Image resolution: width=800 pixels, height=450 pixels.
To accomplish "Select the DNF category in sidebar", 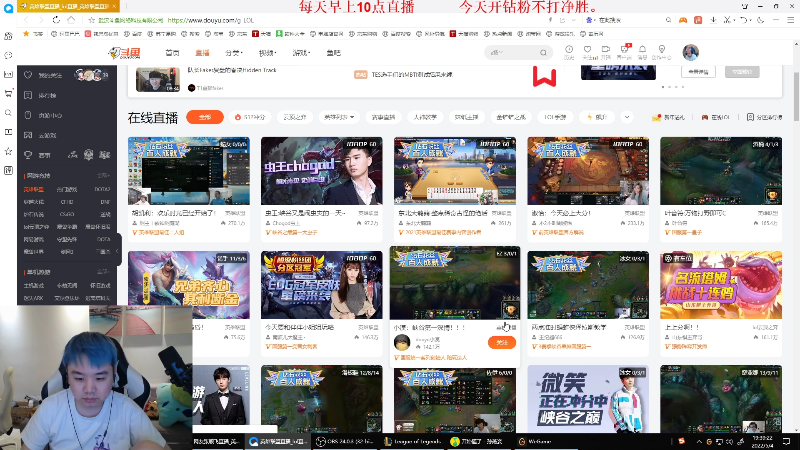I will [x=105, y=202].
